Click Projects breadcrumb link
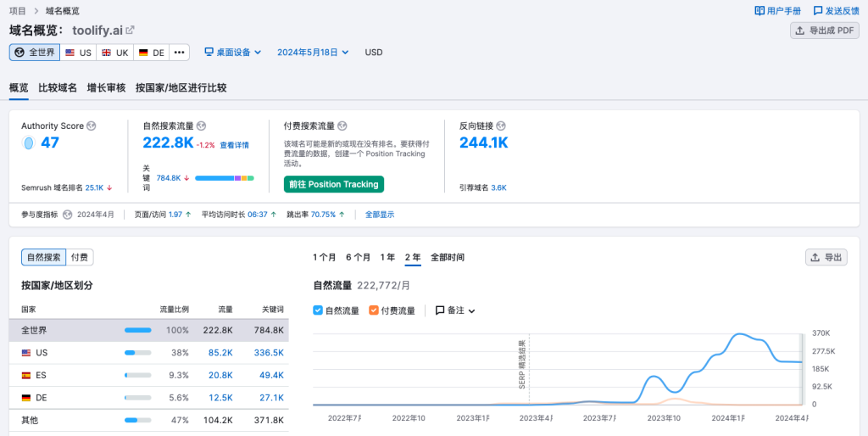This screenshot has width=868, height=436. pos(18,10)
